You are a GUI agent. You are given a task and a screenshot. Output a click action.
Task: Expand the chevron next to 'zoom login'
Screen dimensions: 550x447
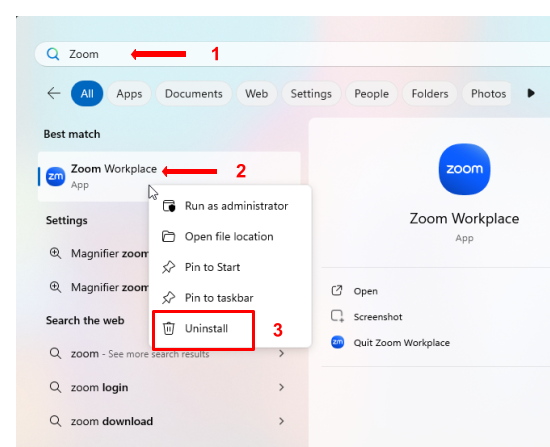(x=281, y=387)
